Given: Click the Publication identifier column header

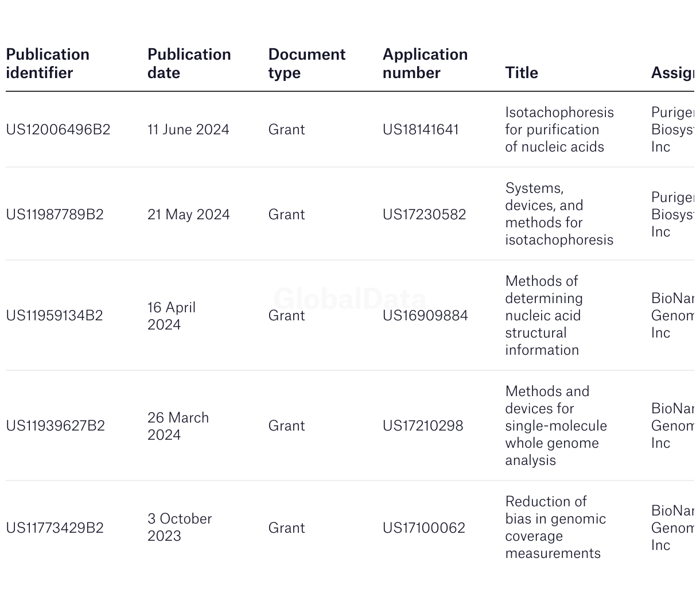Looking at the screenshot, I should [48, 64].
